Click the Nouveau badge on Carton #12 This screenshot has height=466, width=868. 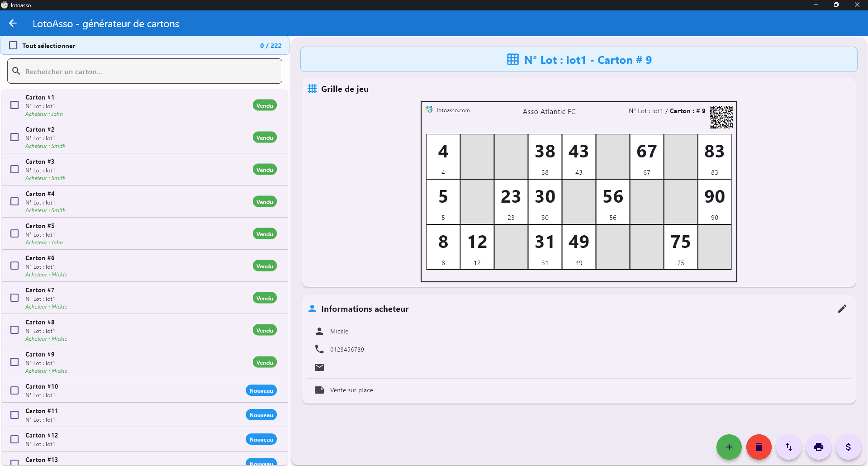pos(261,439)
